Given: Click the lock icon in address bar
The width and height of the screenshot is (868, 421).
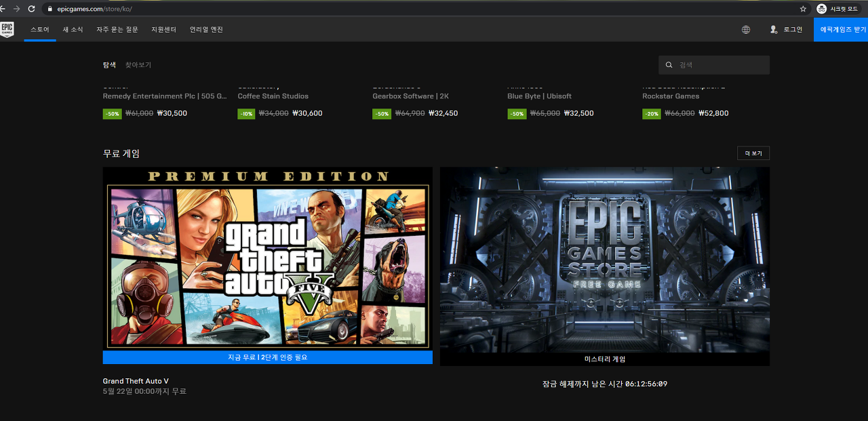Looking at the screenshot, I should (50, 9).
